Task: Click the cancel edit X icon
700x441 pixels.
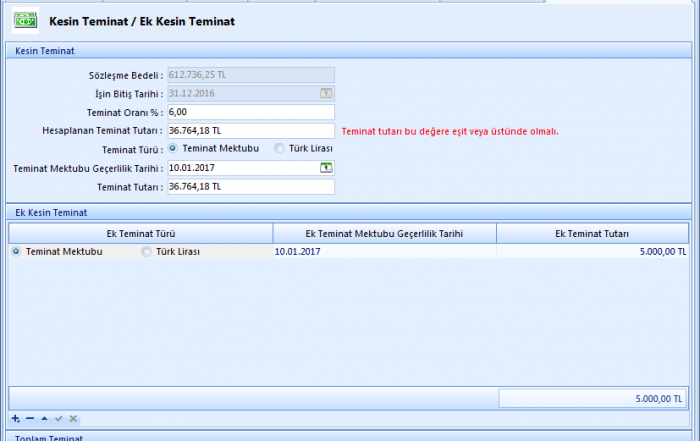Action: coord(73,418)
